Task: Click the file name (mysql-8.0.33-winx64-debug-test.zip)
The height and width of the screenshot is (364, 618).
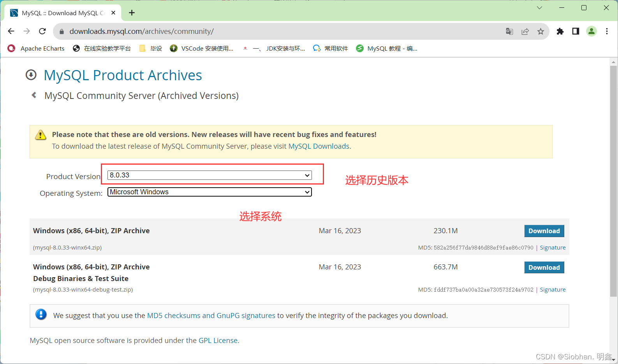Action: [83, 290]
